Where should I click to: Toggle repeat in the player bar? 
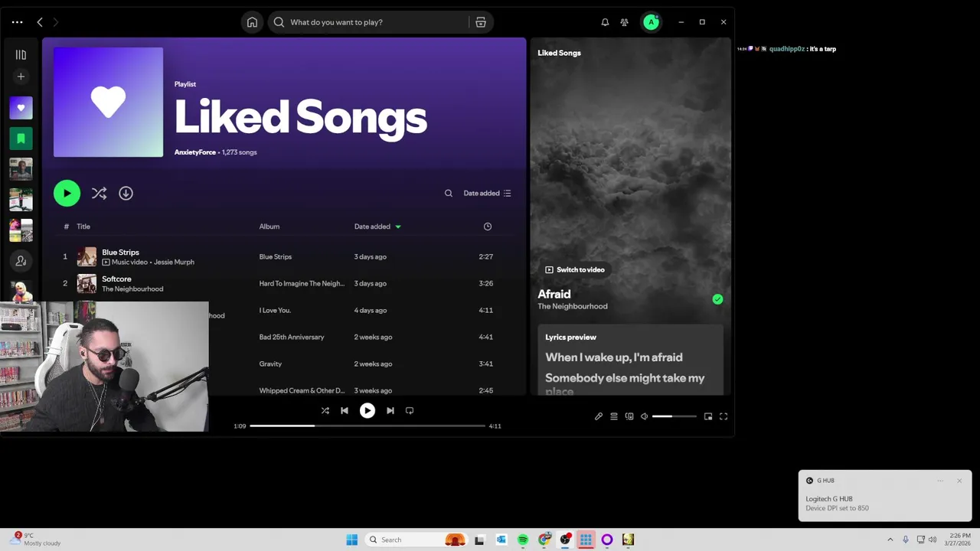[x=410, y=410]
